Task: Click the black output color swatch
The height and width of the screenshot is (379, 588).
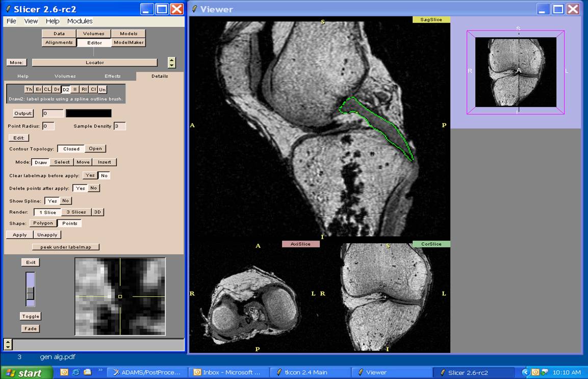Action: pyautogui.click(x=89, y=113)
